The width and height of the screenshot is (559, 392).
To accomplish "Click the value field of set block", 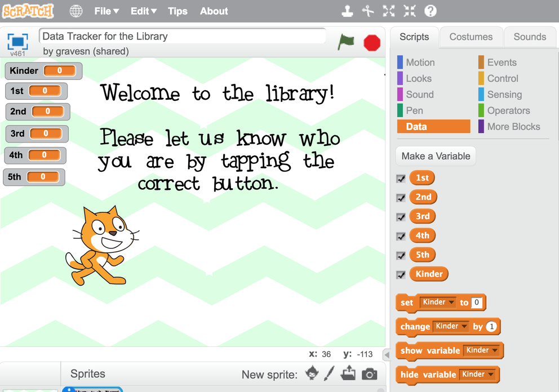I will (477, 302).
